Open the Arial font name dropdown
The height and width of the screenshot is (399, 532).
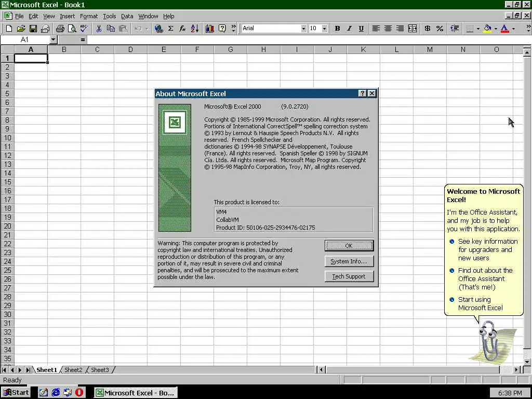(303, 29)
